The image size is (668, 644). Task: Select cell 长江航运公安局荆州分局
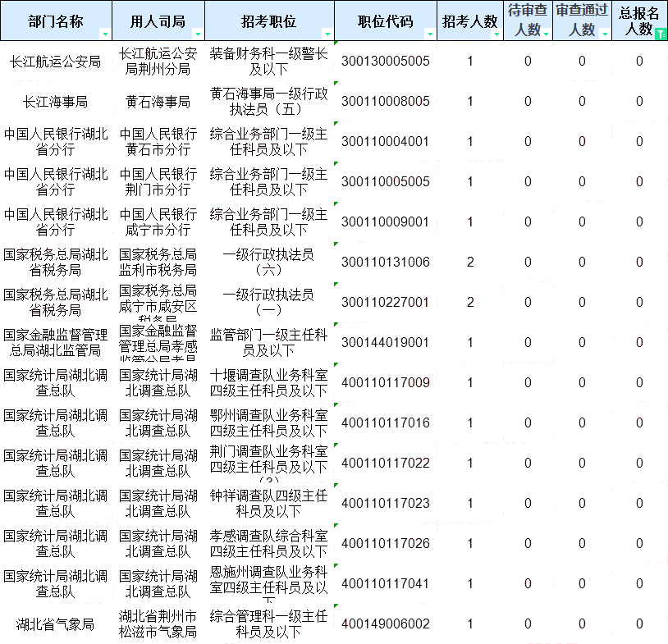coord(158,62)
